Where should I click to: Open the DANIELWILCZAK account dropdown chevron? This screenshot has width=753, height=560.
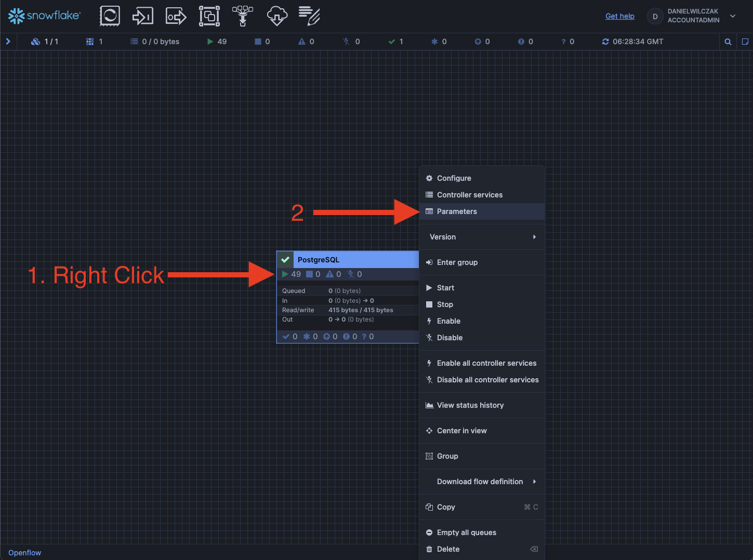point(733,16)
